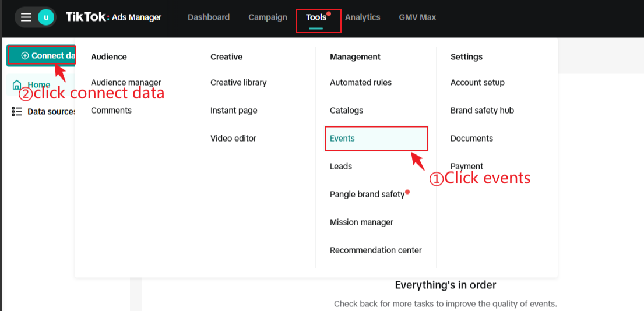Viewport: 644px width, 311px height.
Task: Open Documents under Settings
Action: 472,138
